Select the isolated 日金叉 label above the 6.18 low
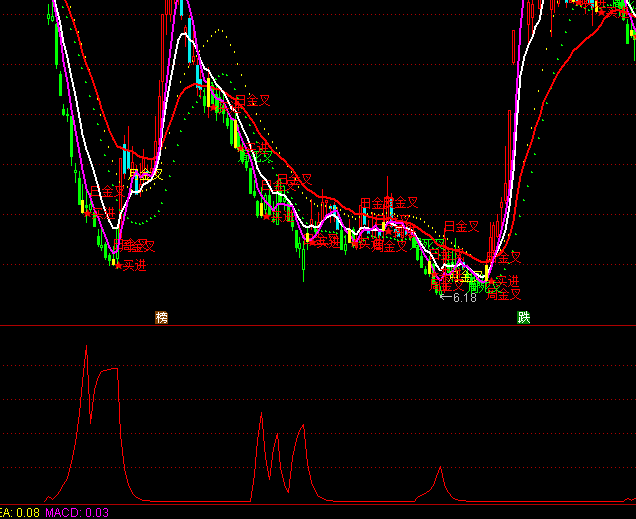The height and width of the screenshot is (519, 636). (461, 227)
